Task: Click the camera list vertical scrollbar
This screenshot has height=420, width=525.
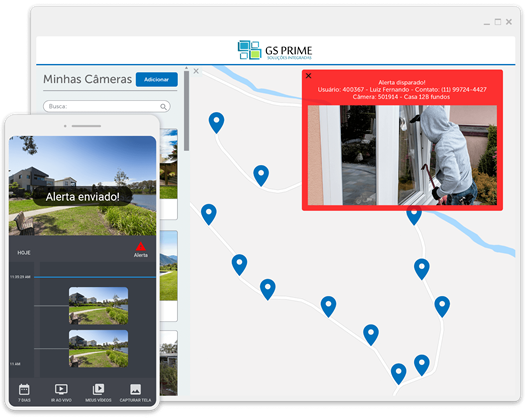Action: (186, 111)
